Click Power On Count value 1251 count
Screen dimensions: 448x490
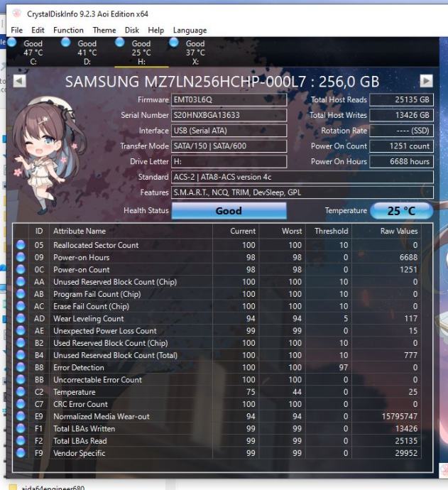click(x=401, y=146)
